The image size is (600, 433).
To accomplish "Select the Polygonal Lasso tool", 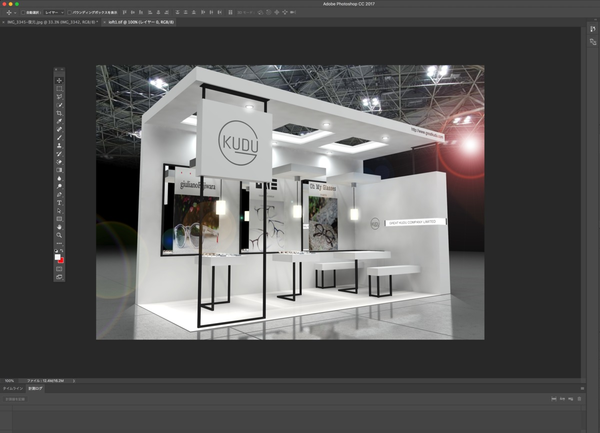I will pyautogui.click(x=59, y=97).
